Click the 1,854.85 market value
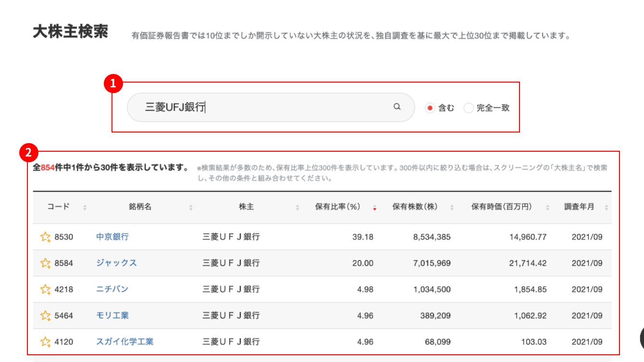The image size is (644, 362). coord(532,290)
